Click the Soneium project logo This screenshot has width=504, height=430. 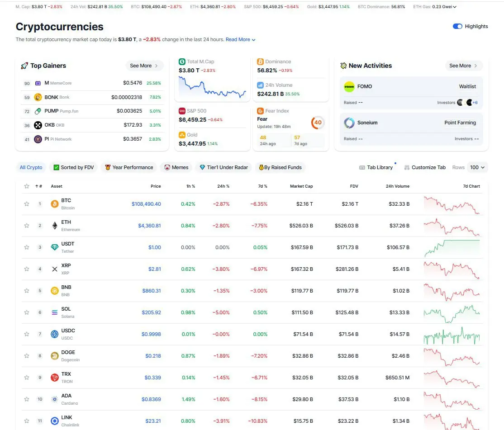(349, 123)
